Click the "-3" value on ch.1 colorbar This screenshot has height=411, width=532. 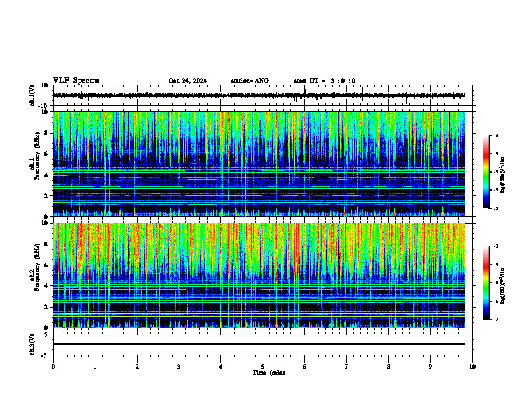496,136
